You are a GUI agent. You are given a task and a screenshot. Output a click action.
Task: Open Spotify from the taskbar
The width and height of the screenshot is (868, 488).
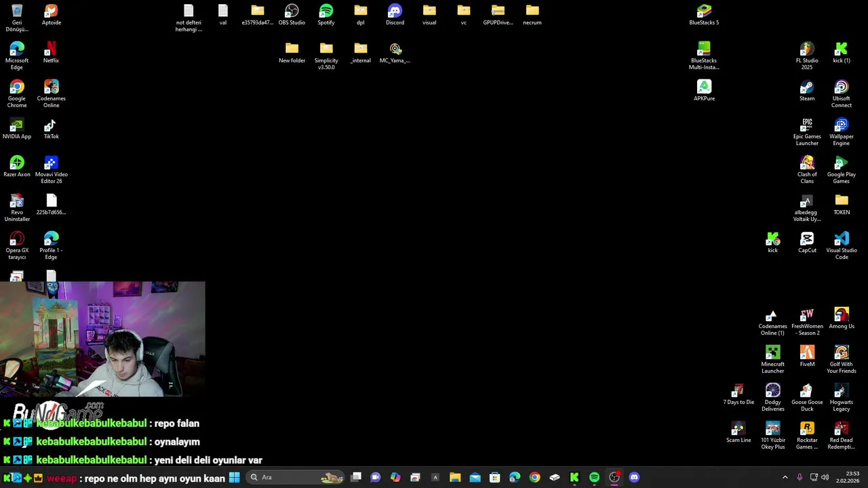pyautogui.click(x=594, y=477)
